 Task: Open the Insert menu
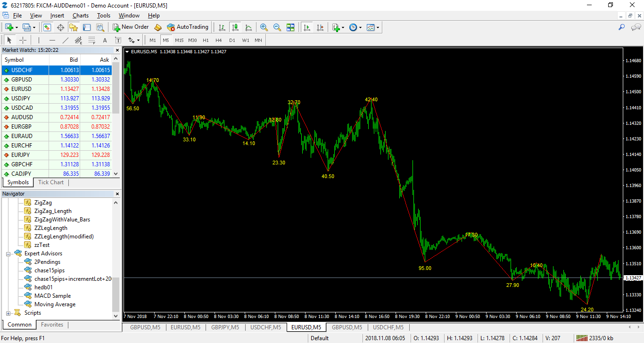tap(57, 16)
